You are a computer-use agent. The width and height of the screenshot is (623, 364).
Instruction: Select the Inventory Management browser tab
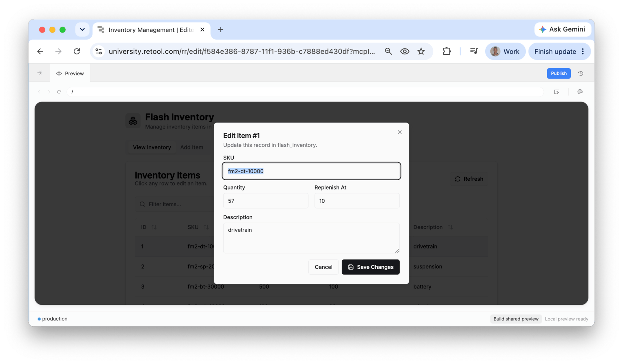click(x=151, y=30)
